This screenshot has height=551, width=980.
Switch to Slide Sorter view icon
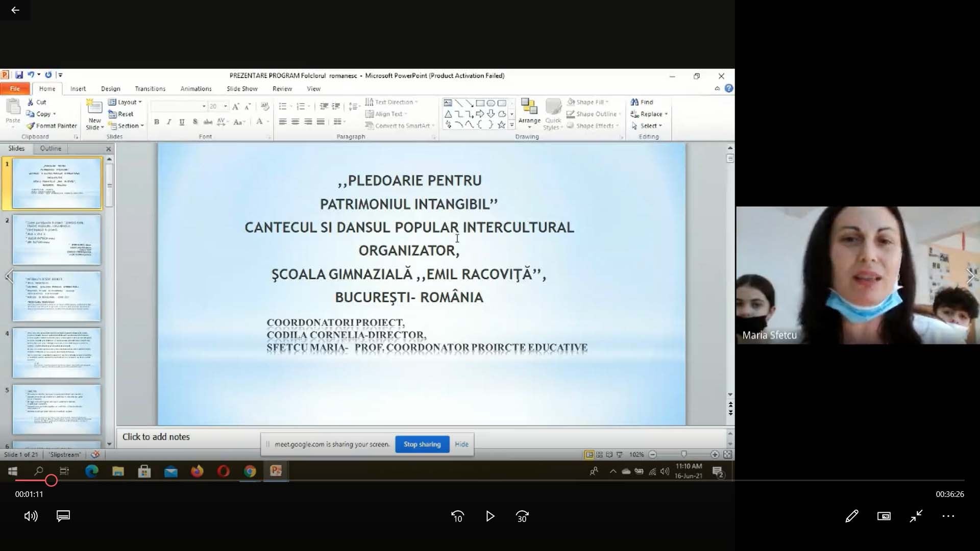599,454
